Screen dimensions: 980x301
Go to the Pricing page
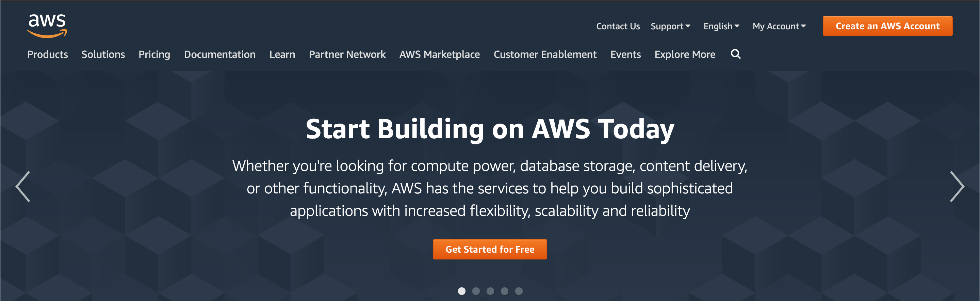point(154,54)
